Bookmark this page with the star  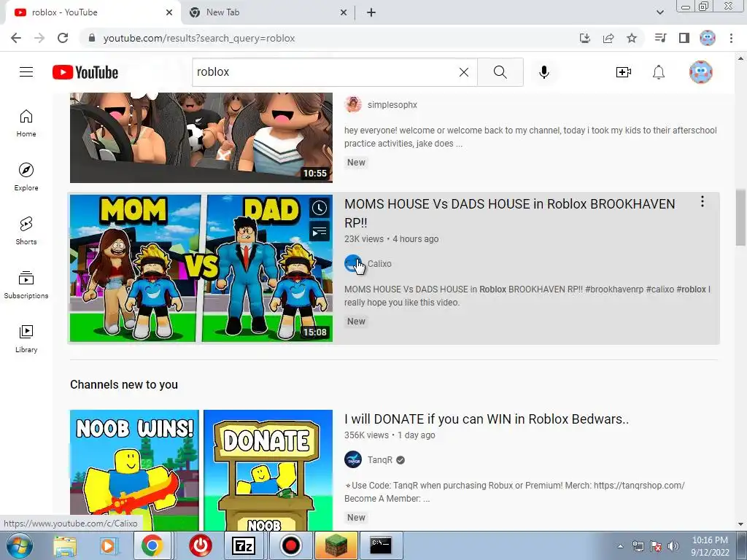(x=632, y=38)
